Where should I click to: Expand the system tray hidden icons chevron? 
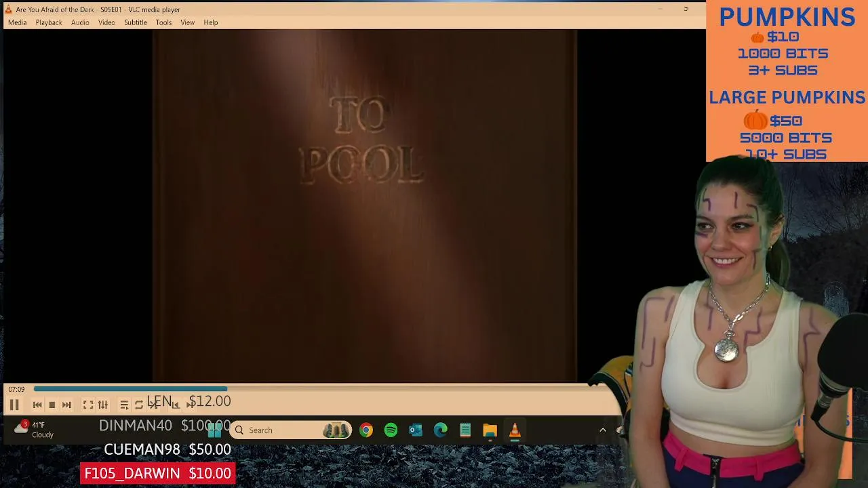(x=602, y=430)
